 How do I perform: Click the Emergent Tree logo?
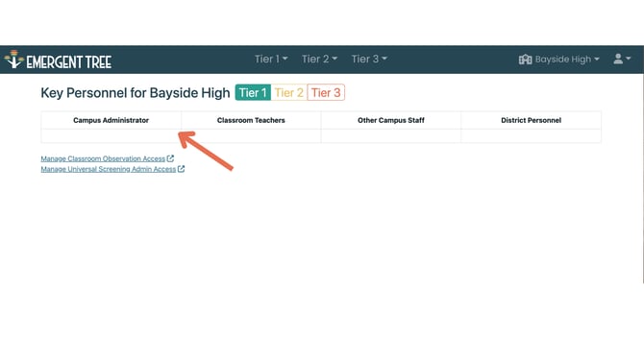[x=58, y=60]
